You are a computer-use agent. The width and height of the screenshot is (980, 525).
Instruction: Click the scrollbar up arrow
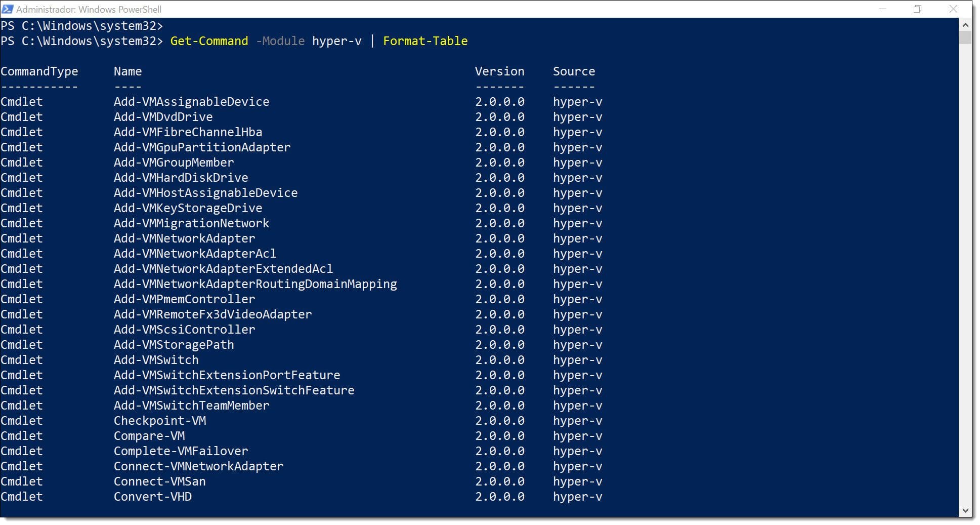click(x=965, y=25)
